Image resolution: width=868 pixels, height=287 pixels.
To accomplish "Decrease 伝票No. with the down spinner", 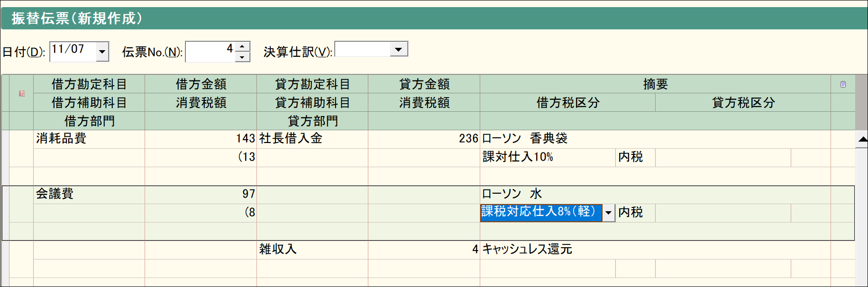I will pos(243,57).
